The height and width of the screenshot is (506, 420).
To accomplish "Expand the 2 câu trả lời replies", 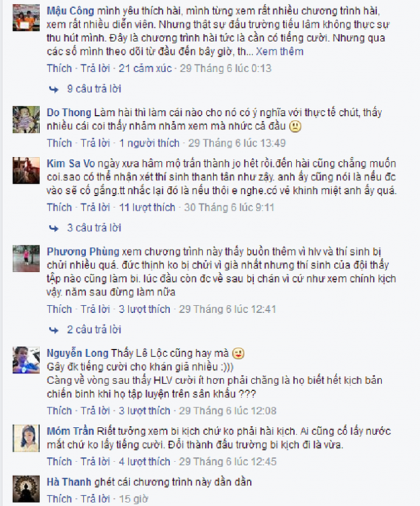I will pyautogui.click(x=94, y=329).
